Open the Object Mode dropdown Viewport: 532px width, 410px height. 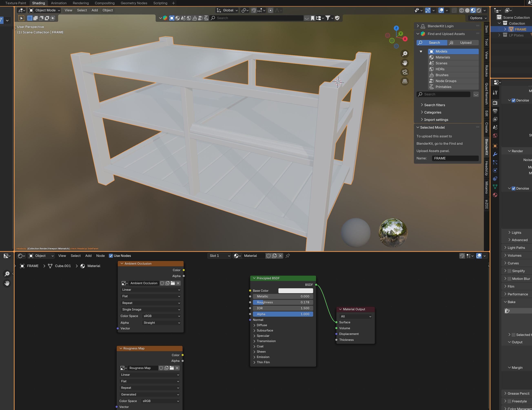click(44, 10)
